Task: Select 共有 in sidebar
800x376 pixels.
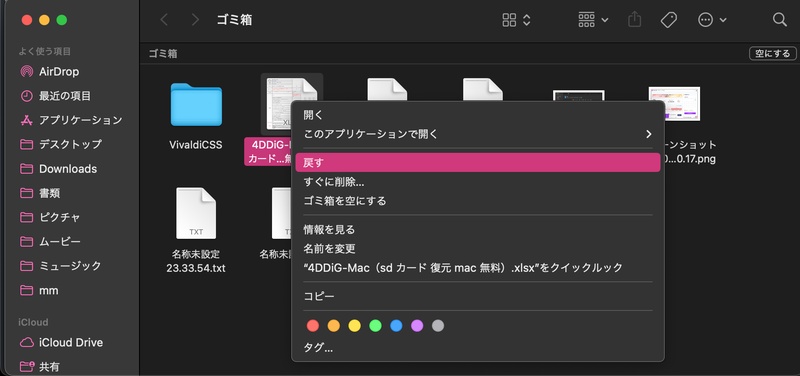Action: pos(40,366)
